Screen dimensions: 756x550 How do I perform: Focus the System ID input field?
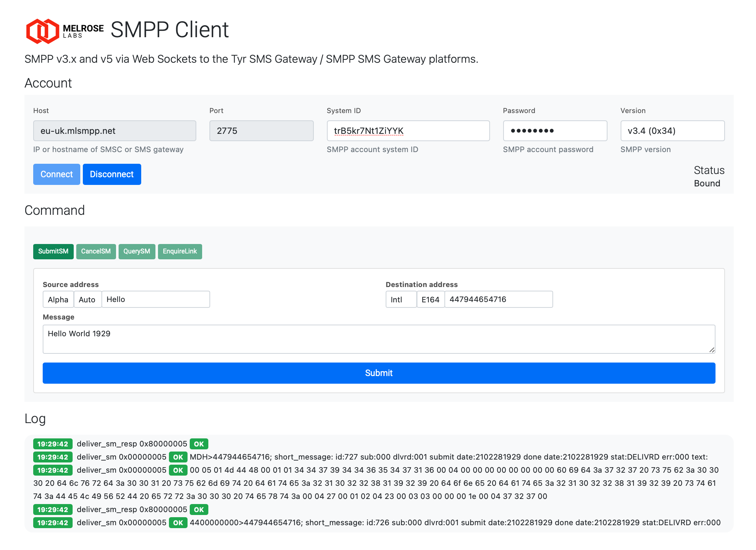tap(408, 131)
